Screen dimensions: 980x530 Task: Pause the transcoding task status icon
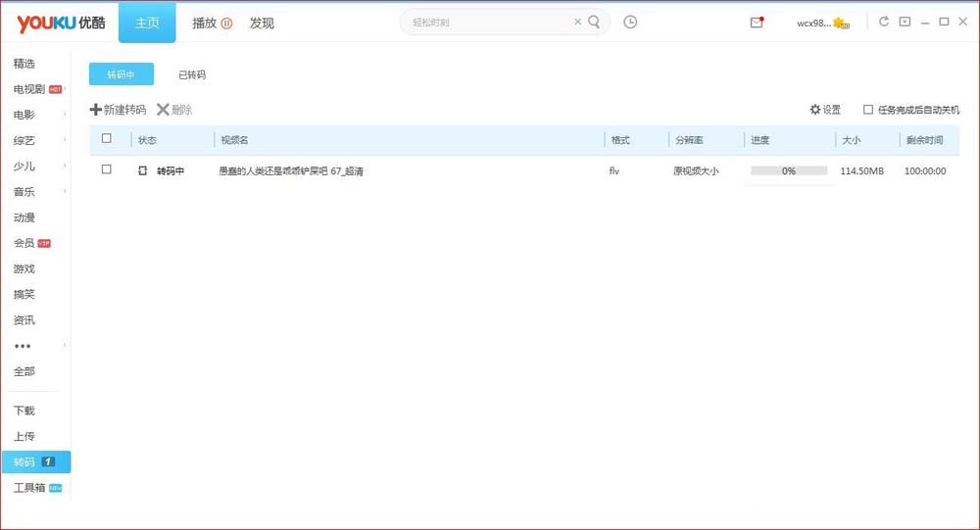[x=142, y=170]
